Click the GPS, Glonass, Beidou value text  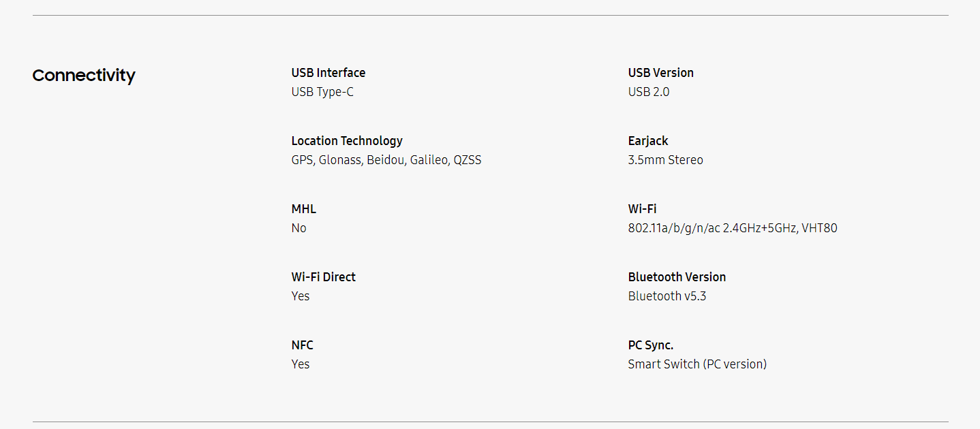(386, 160)
